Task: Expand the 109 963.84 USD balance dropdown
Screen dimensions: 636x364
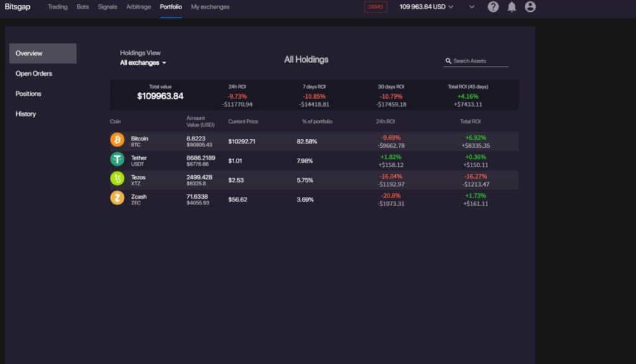Action: tap(426, 7)
